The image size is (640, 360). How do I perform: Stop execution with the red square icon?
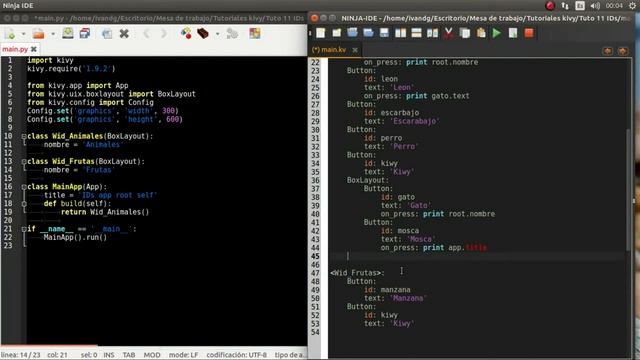(x=529, y=33)
